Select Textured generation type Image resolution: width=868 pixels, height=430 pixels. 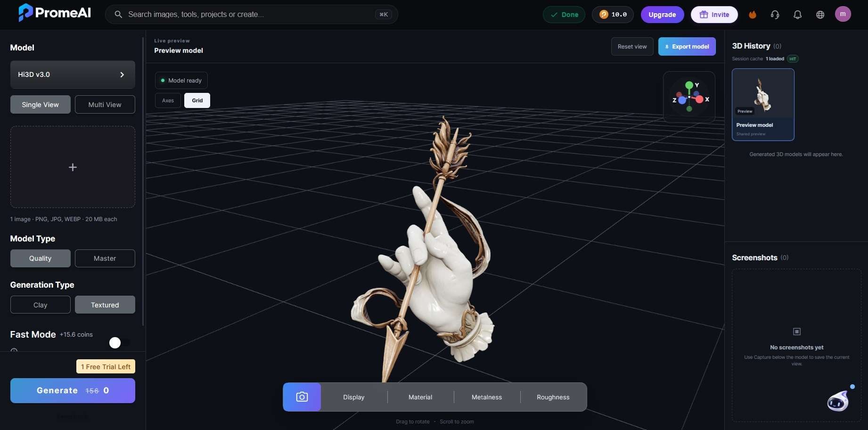click(x=105, y=305)
